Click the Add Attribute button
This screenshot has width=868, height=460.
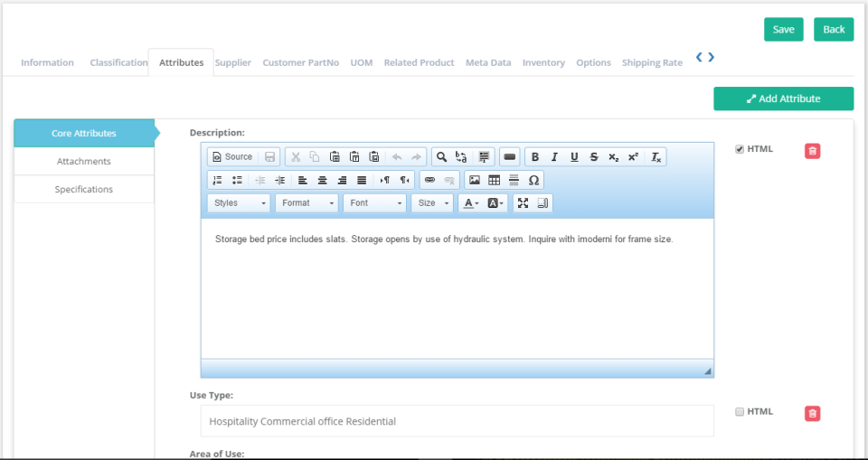[783, 99]
